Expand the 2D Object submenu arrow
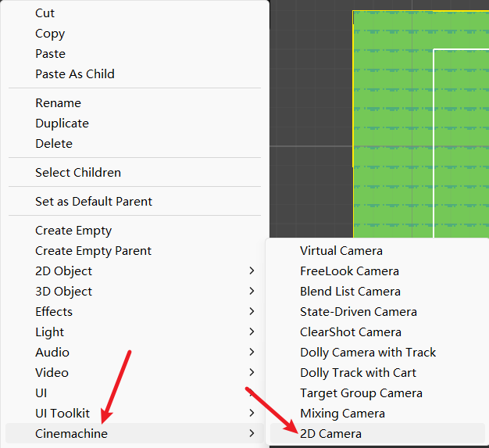The width and height of the screenshot is (489, 448). click(252, 271)
